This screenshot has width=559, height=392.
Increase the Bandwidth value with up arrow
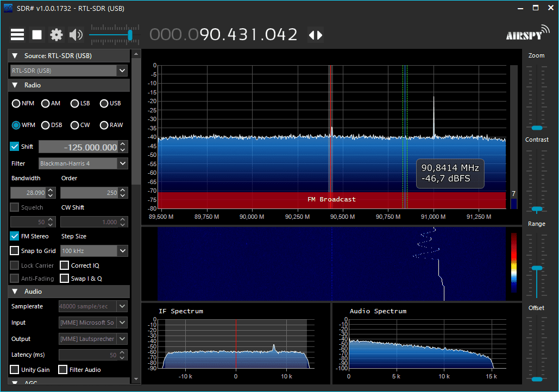pyautogui.click(x=51, y=190)
